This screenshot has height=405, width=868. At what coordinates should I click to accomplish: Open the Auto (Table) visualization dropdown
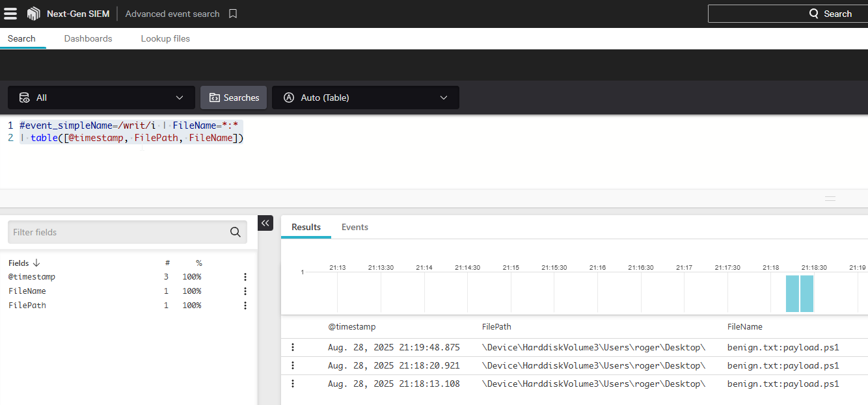click(x=365, y=97)
